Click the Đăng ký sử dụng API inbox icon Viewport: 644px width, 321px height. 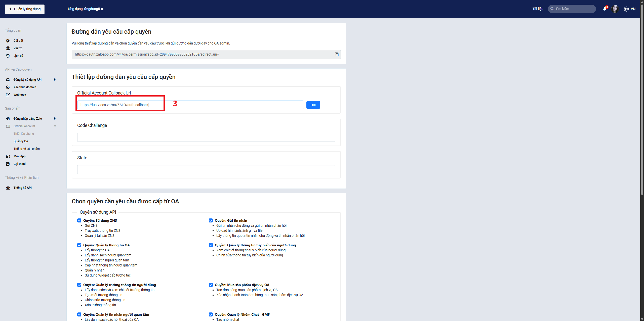point(8,80)
